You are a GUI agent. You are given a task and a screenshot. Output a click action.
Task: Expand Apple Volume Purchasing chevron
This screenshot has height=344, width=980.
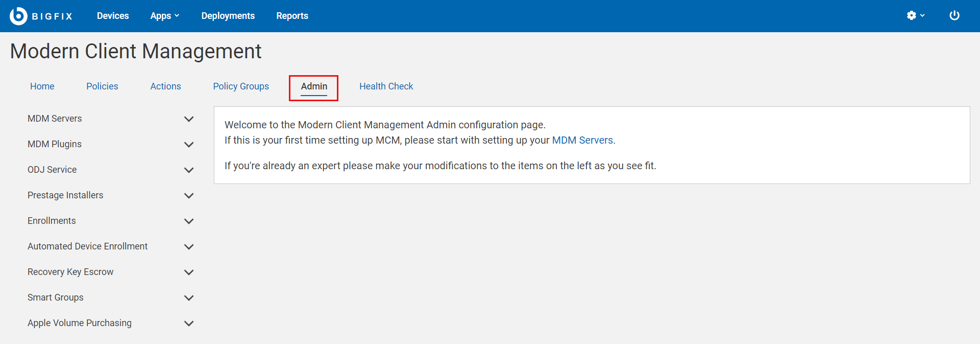pyautogui.click(x=189, y=324)
